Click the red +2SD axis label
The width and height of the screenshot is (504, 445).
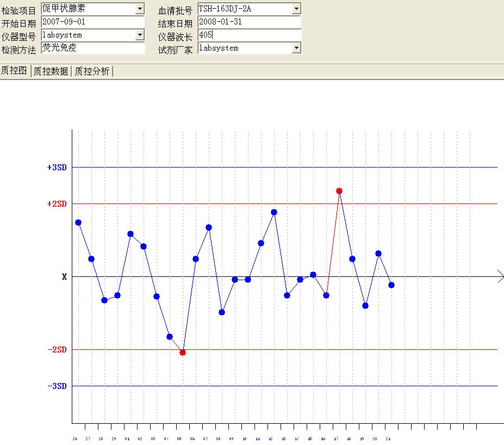[x=57, y=204]
